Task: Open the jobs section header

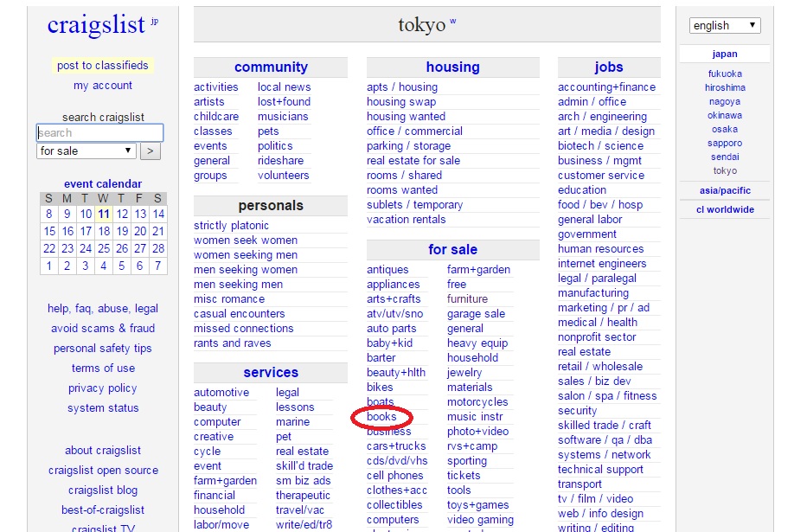Action: tap(609, 67)
